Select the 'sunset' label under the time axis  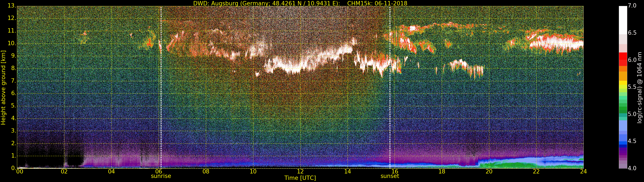pyautogui.click(x=390, y=176)
